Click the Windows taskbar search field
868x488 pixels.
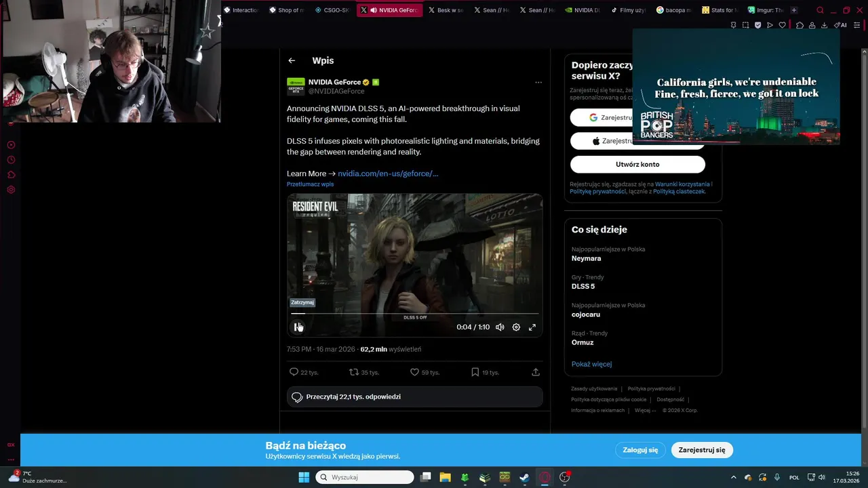(x=365, y=477)
